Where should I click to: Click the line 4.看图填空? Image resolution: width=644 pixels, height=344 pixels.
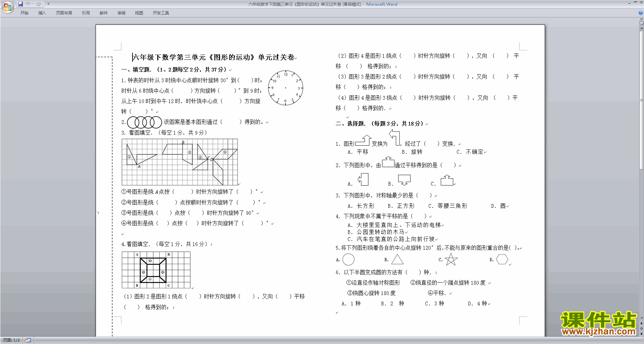tap(164, 244)
